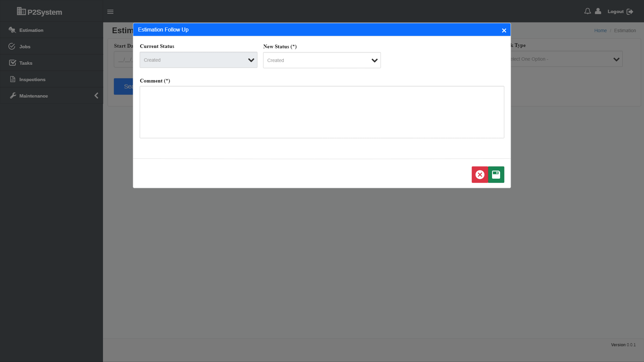Click the P2System building logo
The height and width of the screenshot is (362, 644).
[21, 11]
